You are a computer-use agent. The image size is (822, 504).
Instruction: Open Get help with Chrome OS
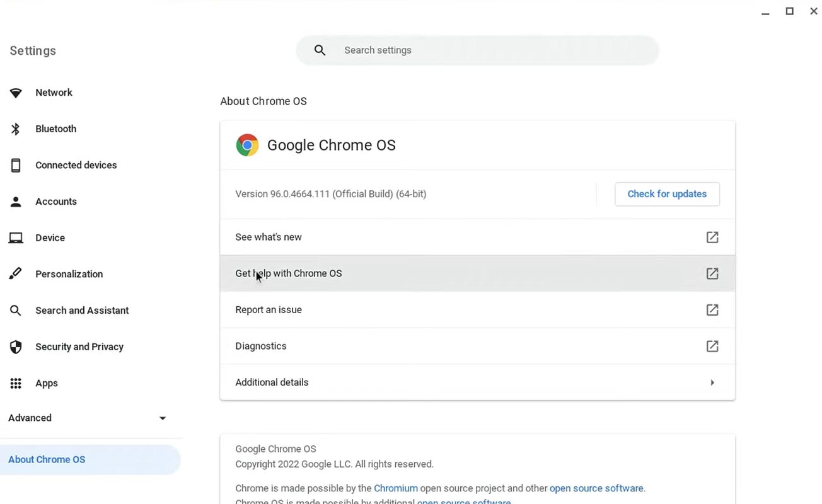[477, 273]
